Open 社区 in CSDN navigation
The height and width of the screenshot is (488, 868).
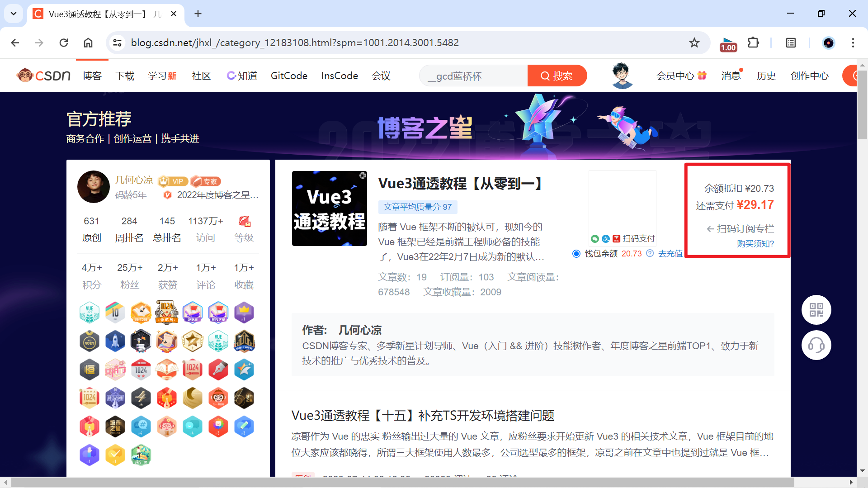point(202,76)
